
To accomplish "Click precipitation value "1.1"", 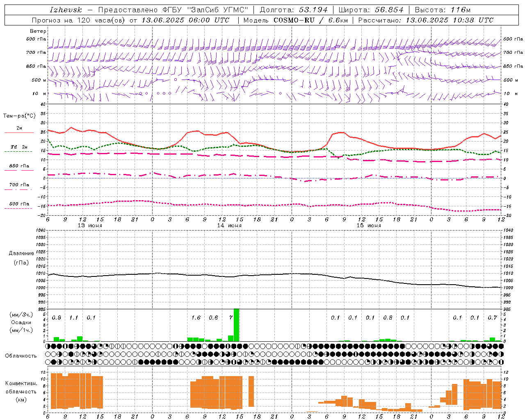I will pos(74,318).
